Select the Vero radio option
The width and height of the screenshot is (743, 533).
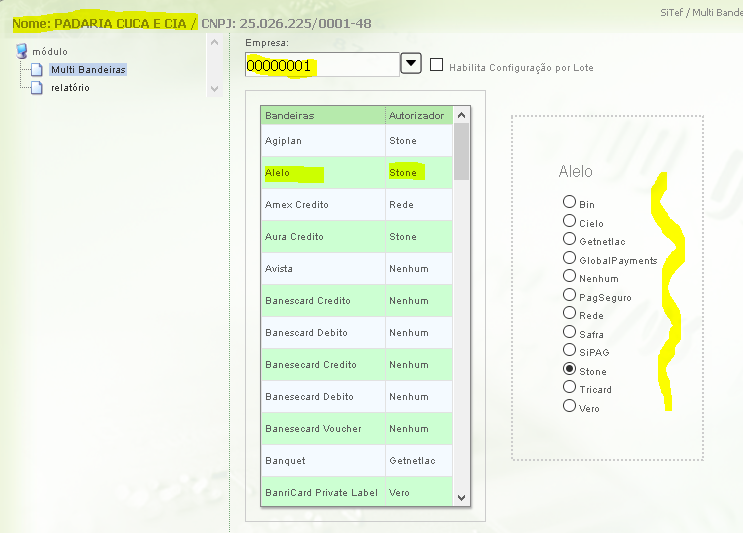[569, 406]
